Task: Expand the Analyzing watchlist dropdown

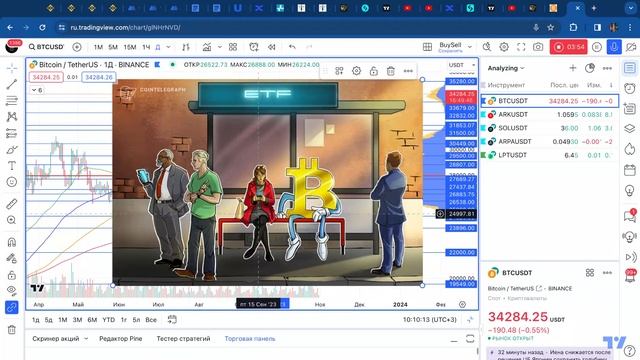Action: [x=506, y=68]
